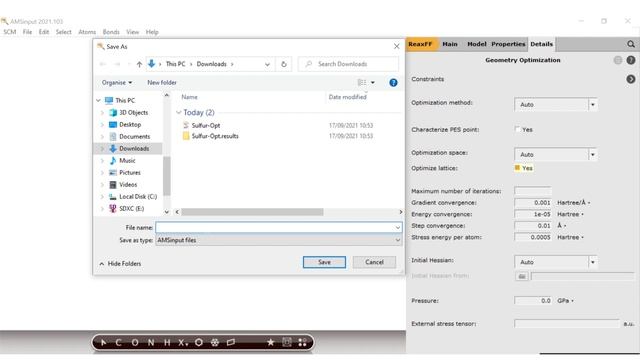
Task: Select Local Disk (C:) in folder tree
Action: click(x=138, y=197)
